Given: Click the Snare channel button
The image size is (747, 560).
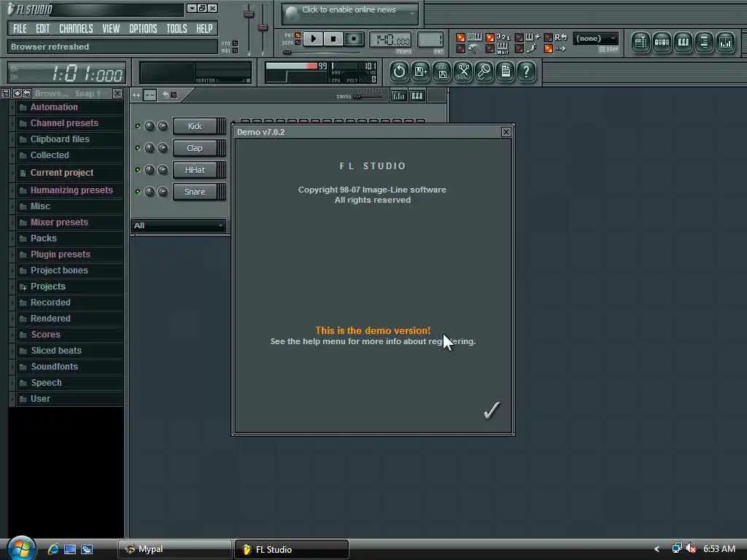Looking at the screenshot, I should point(194,192).
